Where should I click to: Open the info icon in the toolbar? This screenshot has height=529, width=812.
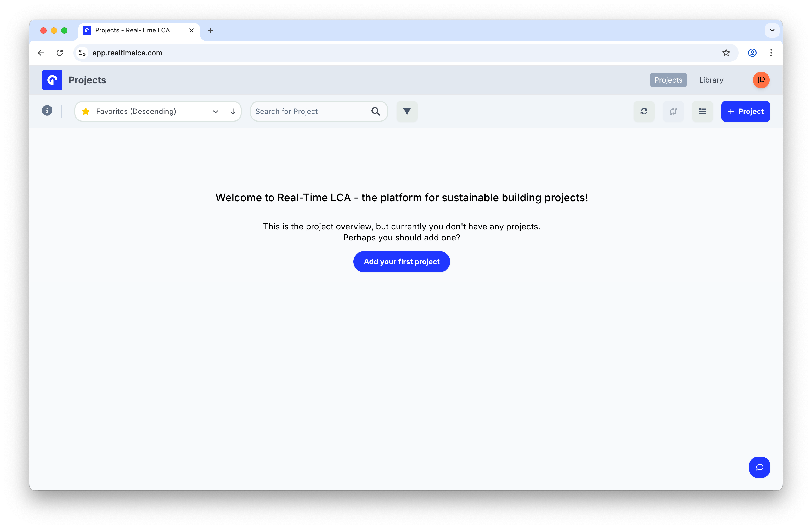coord(47,111)
